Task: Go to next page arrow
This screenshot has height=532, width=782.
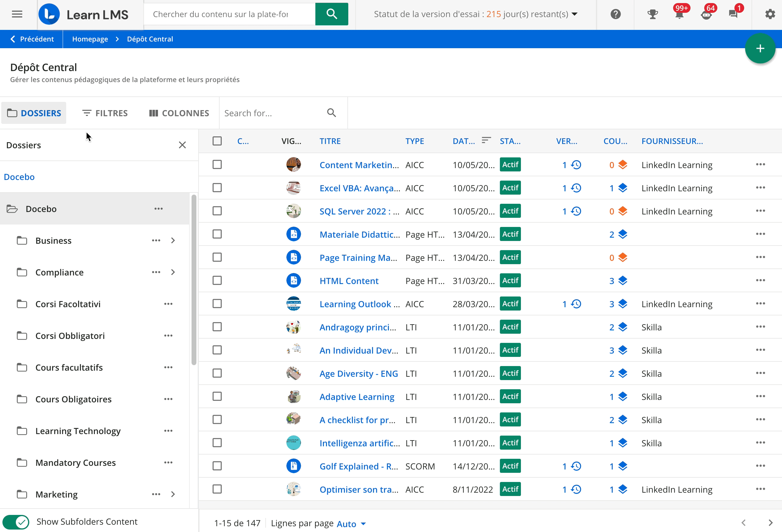Action: (770, 523)
